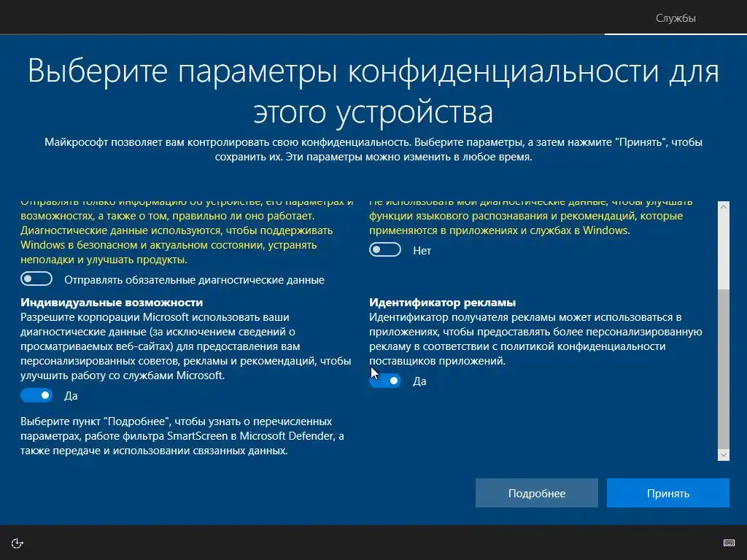Screen dimensions: 747x560
Task: Click the 'Принять' button
Action: point(668,493)
